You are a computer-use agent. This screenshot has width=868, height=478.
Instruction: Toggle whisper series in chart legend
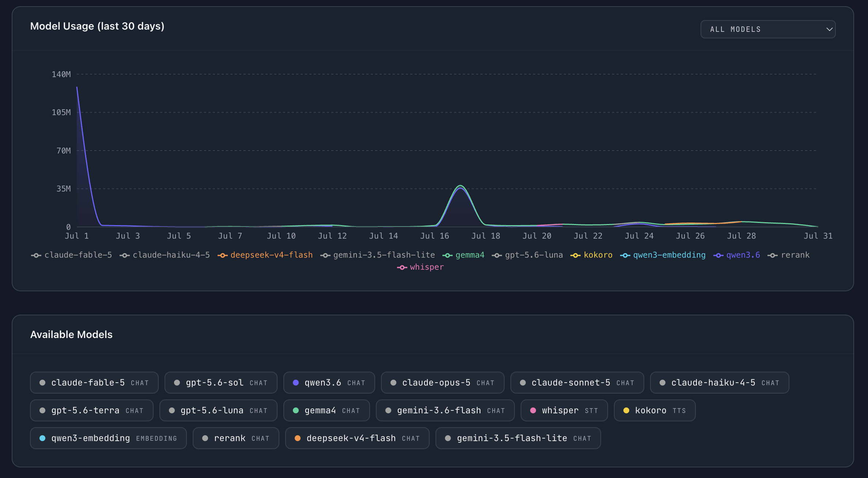[x=420, y=267]
